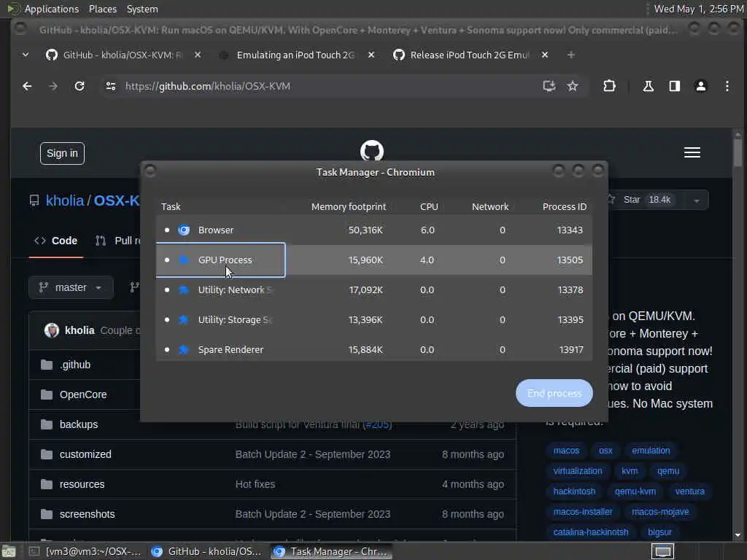
Task: Click the page vertical scrollbar thumb
Action: tap(738, 152)
